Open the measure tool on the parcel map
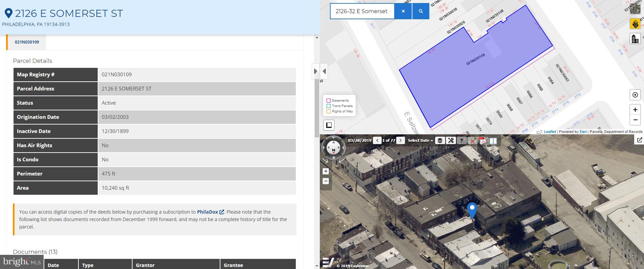 pyautogui.click(x=329, y=125)
